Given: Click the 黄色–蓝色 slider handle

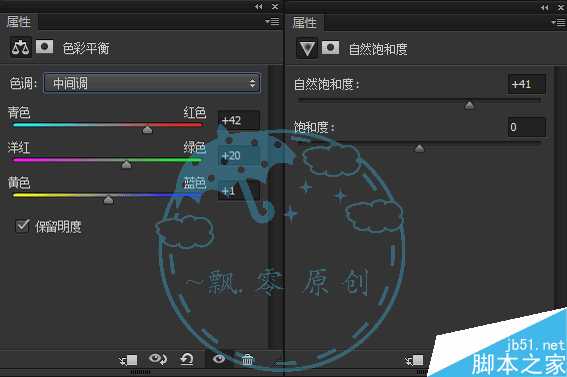Looking at the screenshot, I should [108, 200].
